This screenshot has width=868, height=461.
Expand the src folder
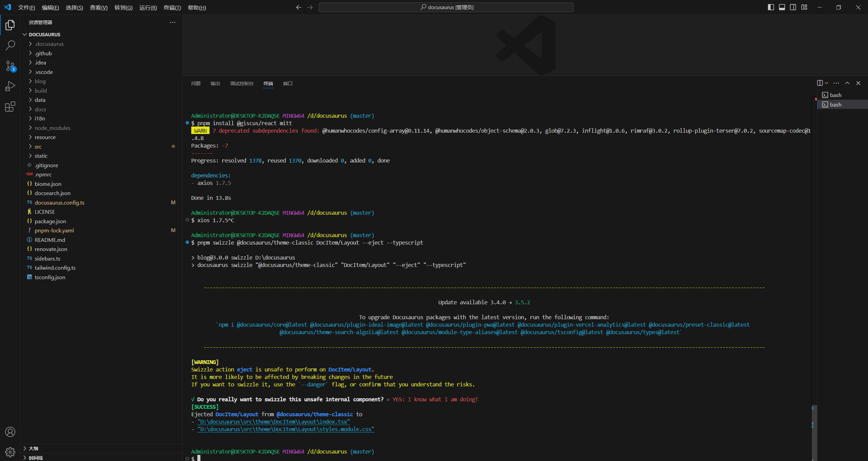coord(101,147)
